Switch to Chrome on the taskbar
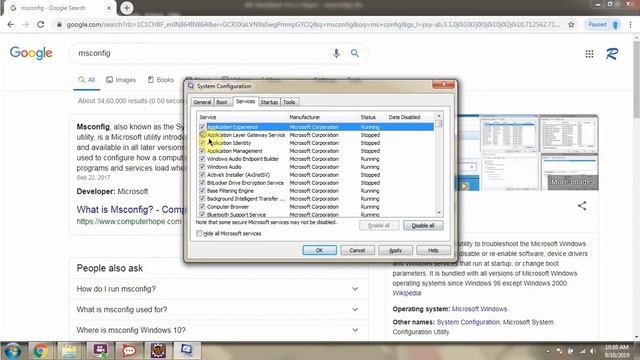 (40, 351)
